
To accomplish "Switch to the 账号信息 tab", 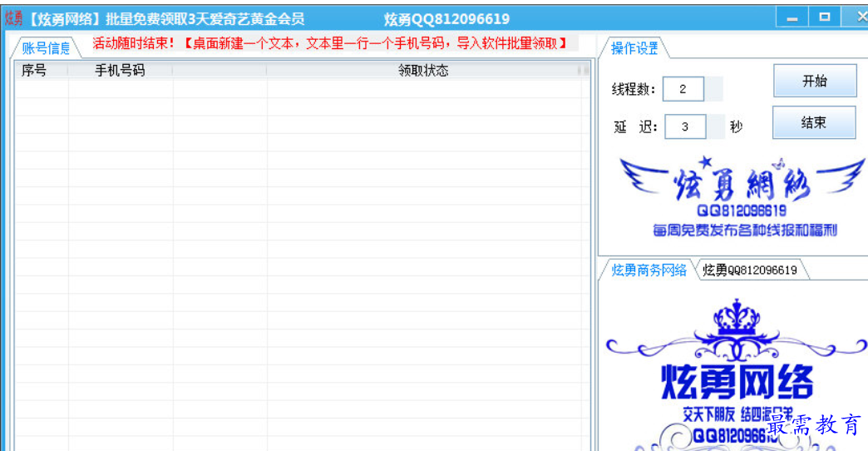I will (x=46, y=48).
